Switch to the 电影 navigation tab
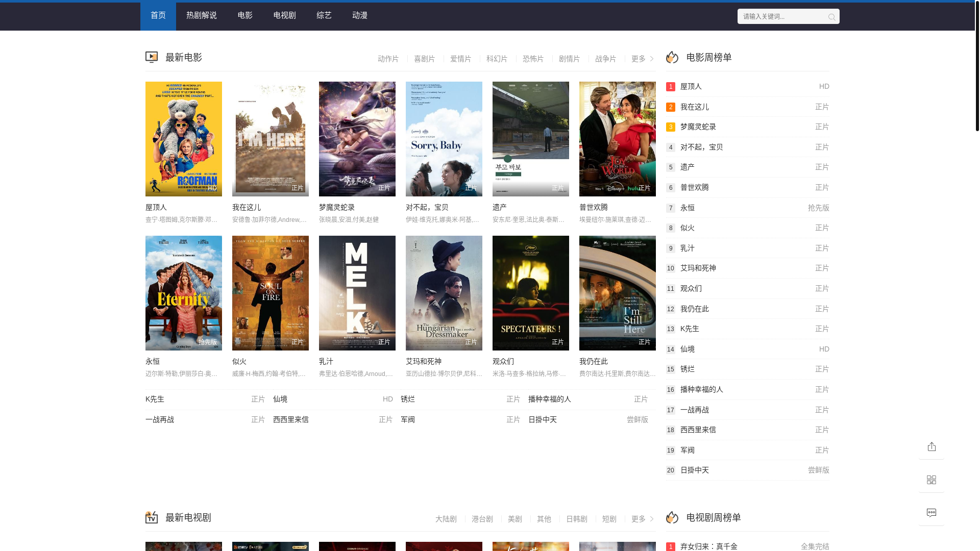The height and width of the screenshot is (551, 980). click(245, 15)
